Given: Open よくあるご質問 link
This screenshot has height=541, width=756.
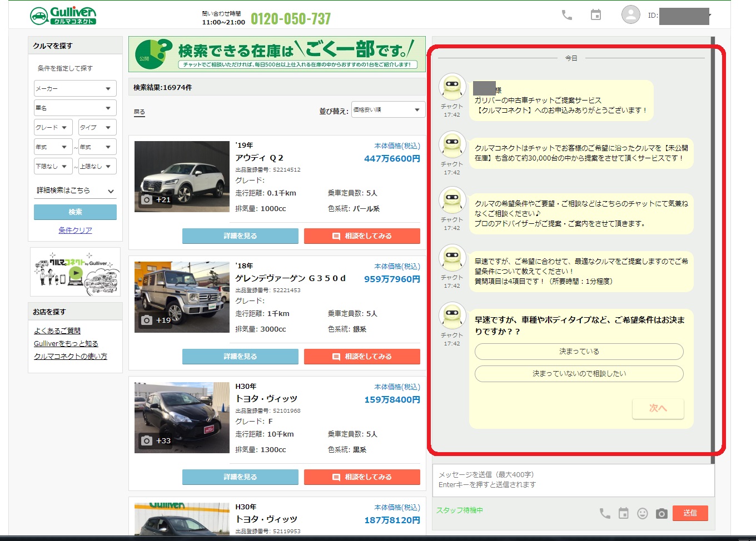Looking at the screenshot, I should click(x=57, y=330).
